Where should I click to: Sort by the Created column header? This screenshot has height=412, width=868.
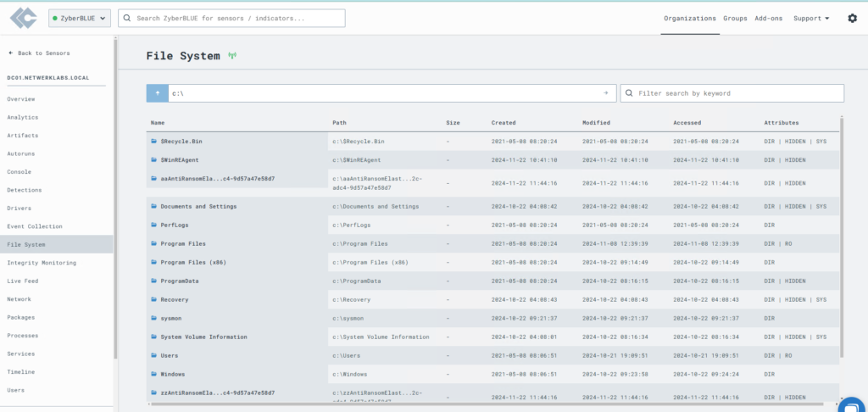click(504, 122)
